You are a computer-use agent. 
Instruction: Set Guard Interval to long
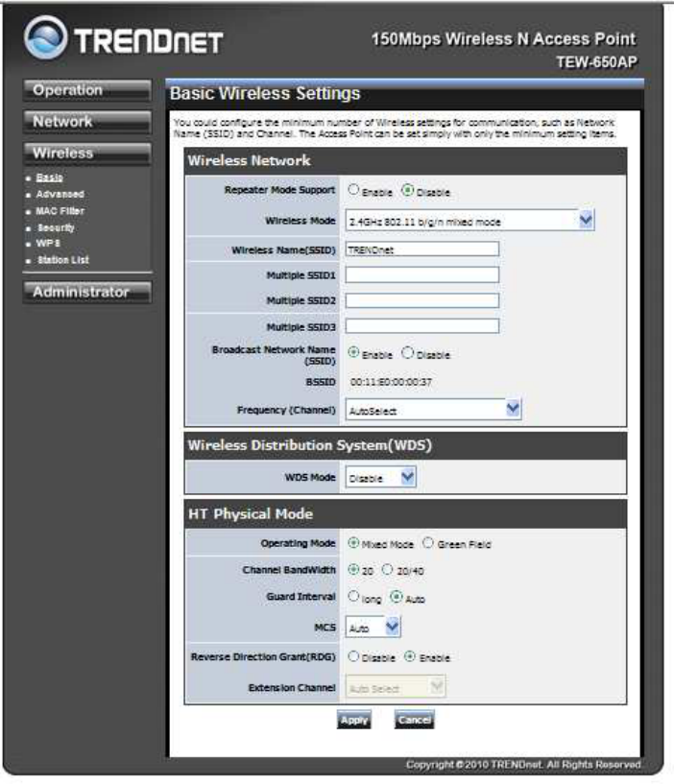(353, 597)
